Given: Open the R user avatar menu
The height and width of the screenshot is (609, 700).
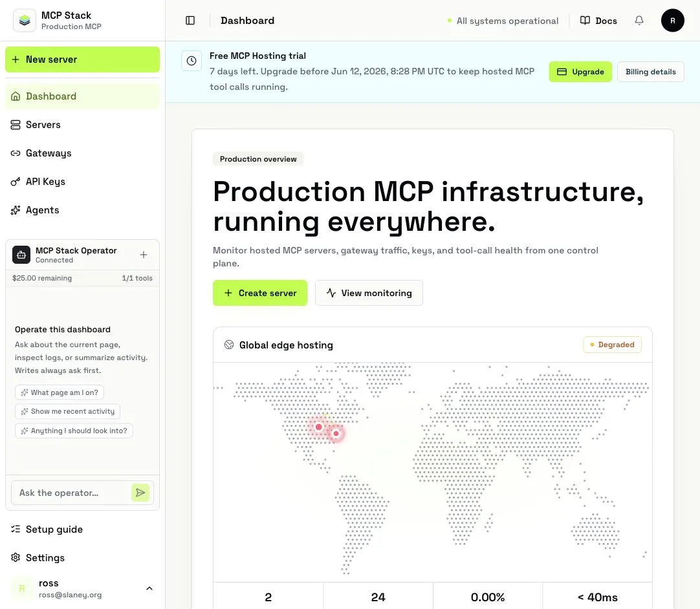Looking at the screenshot, I should click(672, 21).
